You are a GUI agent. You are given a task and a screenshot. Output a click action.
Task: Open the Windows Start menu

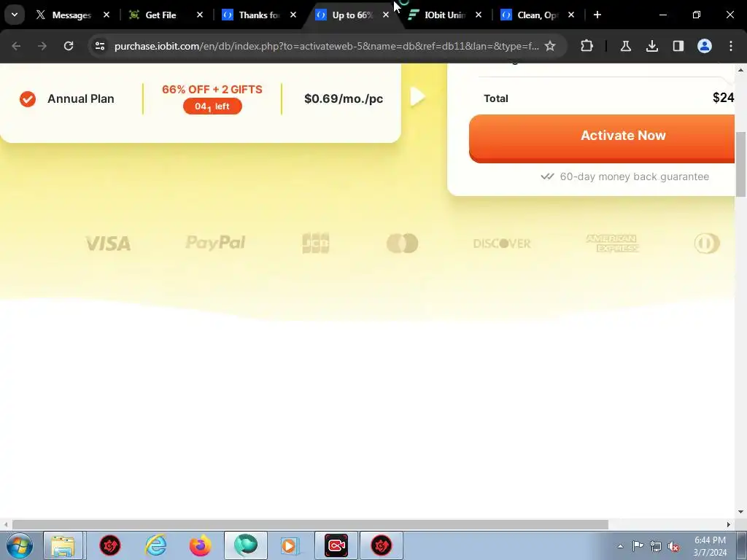(x=20, y=545)
